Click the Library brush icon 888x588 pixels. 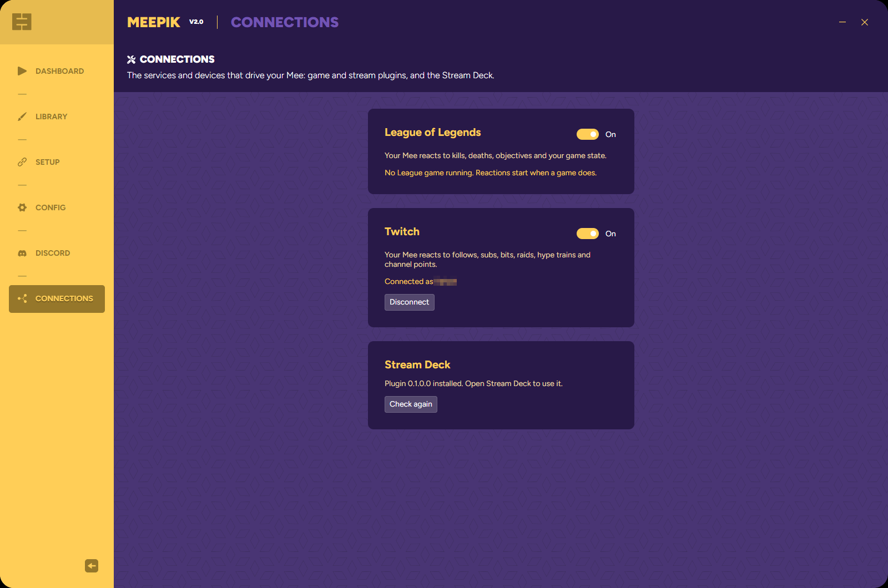click(x=22, y=116)
